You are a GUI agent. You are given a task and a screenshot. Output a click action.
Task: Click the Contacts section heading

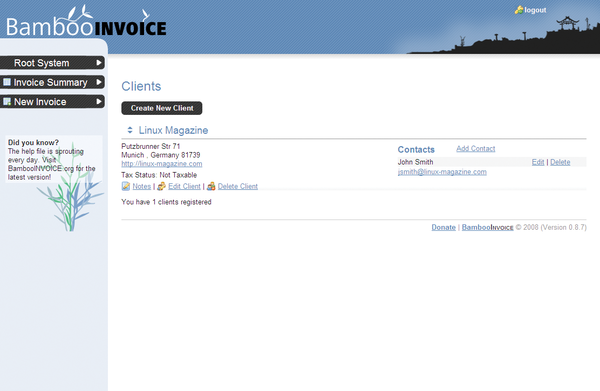coord(416,150)
